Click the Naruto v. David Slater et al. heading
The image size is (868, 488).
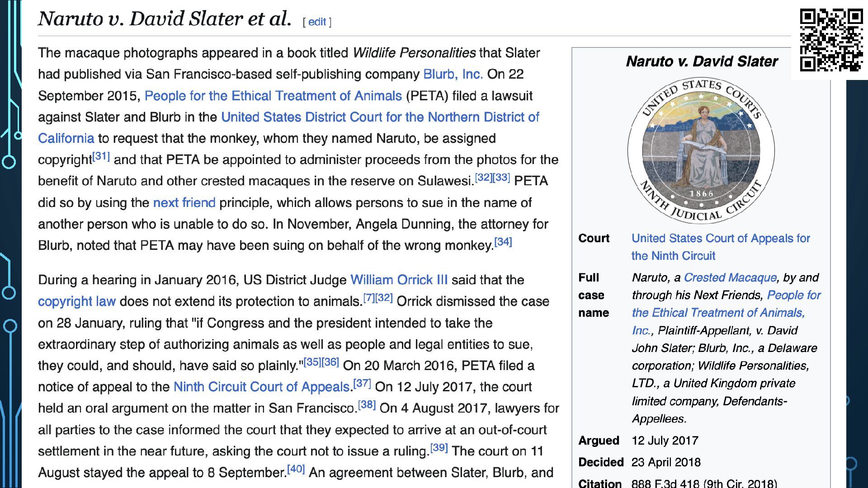pyautogui.click(x=165, y=19)
